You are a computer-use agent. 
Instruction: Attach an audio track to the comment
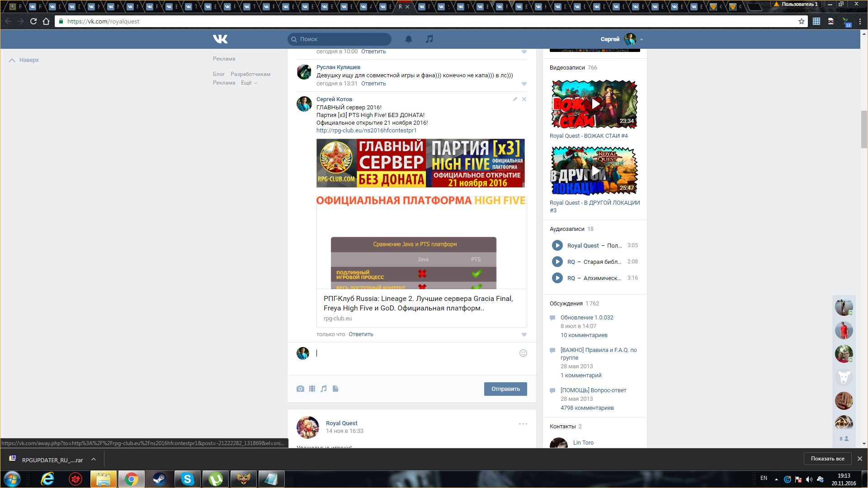click(x=324, y=389)
